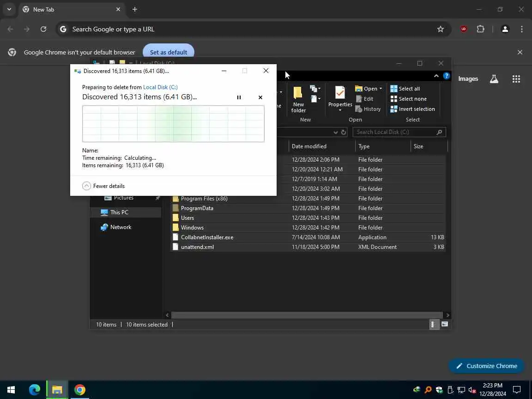Screen dimensions: 532x399
Task: Click File Explorer on the taskbar
Action: click(57, 390)
